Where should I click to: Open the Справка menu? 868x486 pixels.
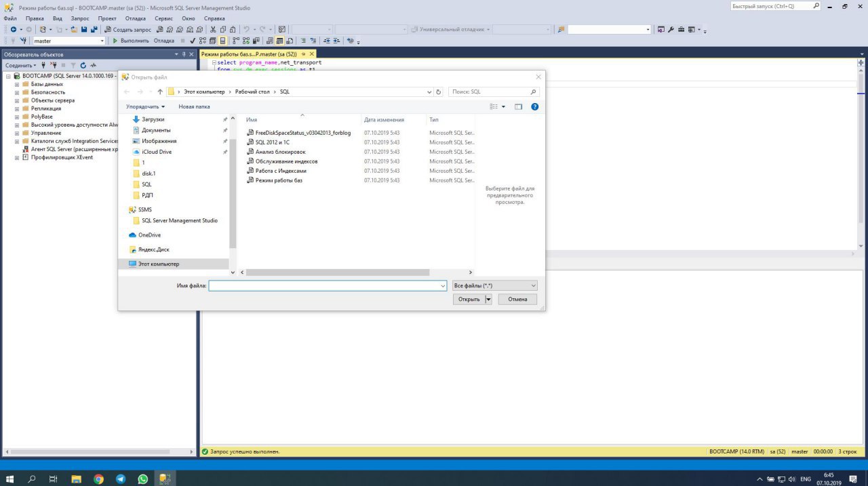[214, 18]
